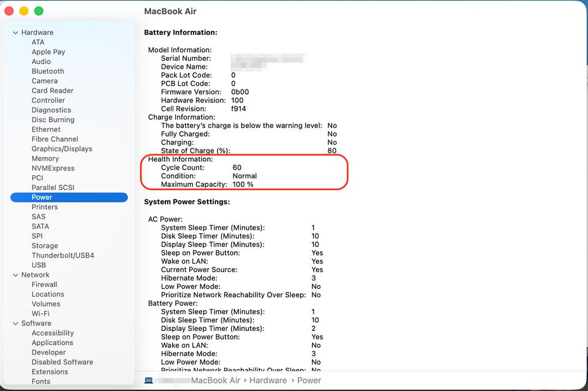Select Disc Burning entry
The height and width of the screenshot is (391, 588).
(53, 120)
